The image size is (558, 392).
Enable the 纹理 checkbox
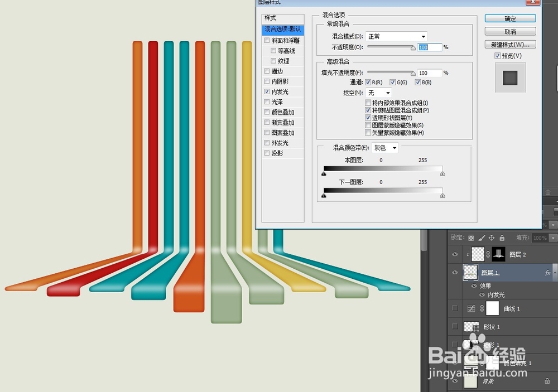[273, 61]
